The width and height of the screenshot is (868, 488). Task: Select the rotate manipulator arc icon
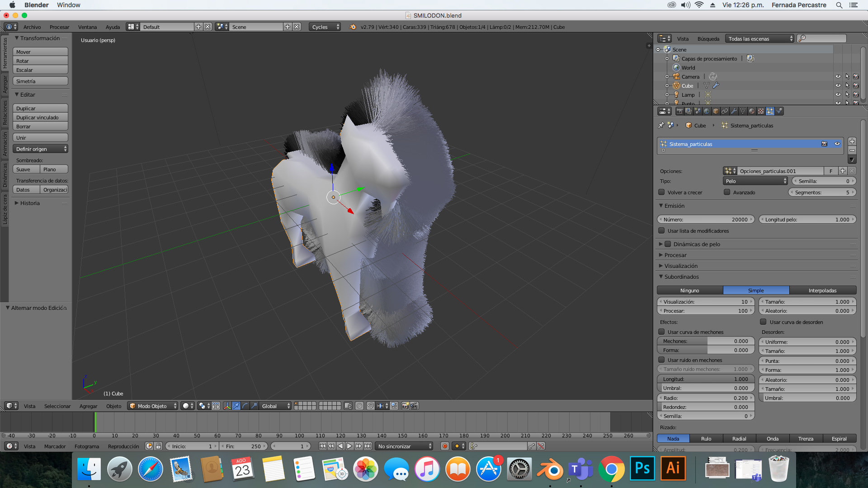[245, 406]
